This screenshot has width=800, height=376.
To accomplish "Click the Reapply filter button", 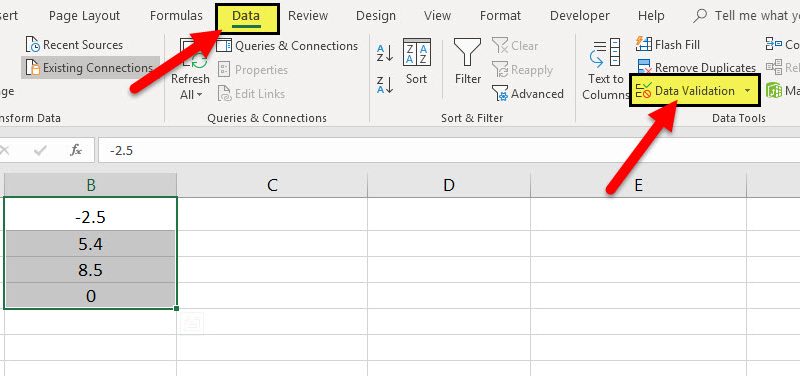I will coord(522,70).
